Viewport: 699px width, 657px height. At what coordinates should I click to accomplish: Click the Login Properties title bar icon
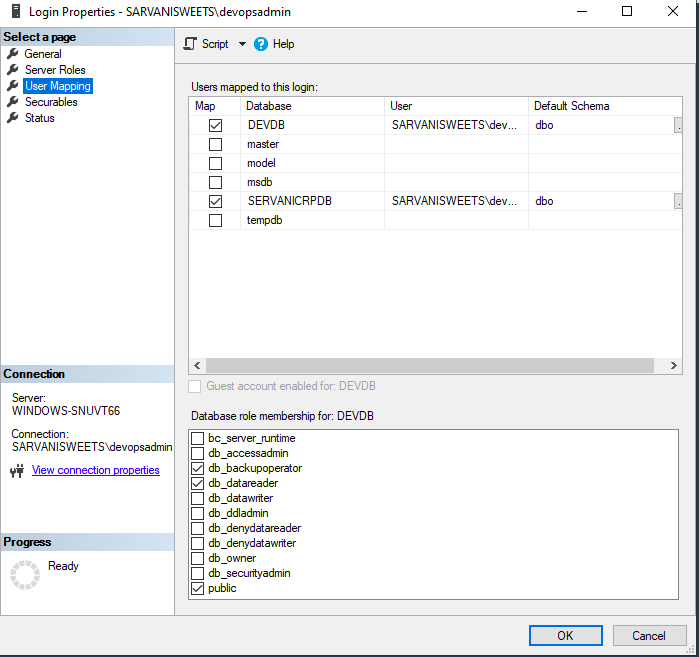click(x=16, y=11)
